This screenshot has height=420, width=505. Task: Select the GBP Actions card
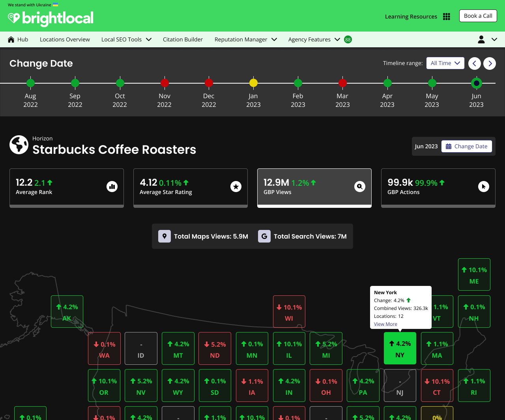(438, 188)
